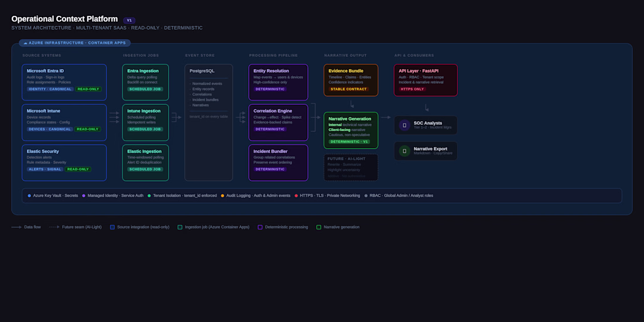Click the Stable Contract badge

[349, 89]
